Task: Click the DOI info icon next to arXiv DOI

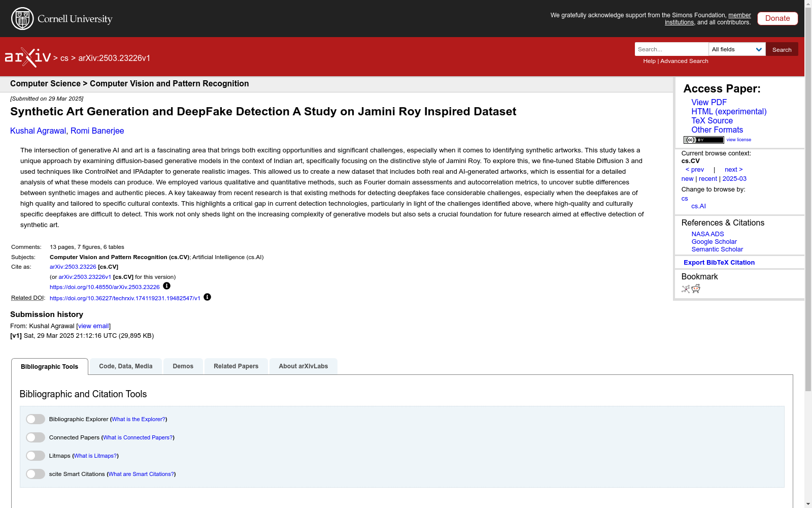Action: click(x=166, y=286)
